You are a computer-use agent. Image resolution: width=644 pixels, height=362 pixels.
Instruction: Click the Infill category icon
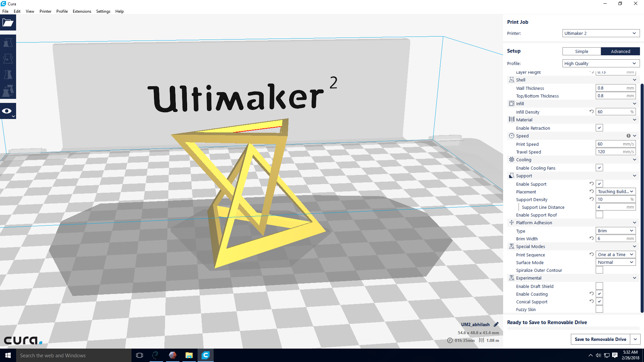(x=512, y=104)
